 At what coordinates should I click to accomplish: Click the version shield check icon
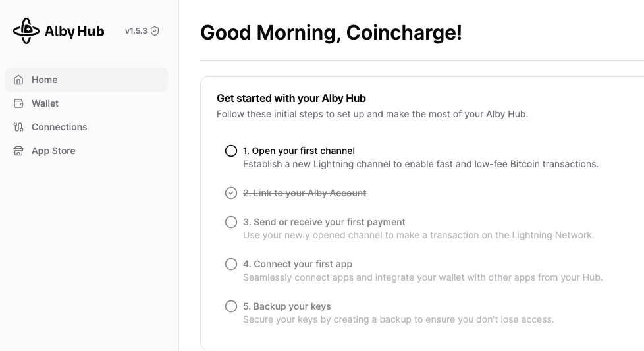point(155,31)
